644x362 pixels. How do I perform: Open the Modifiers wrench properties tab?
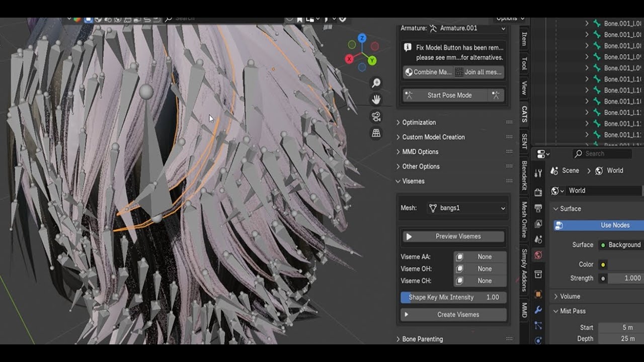point(538,310)
